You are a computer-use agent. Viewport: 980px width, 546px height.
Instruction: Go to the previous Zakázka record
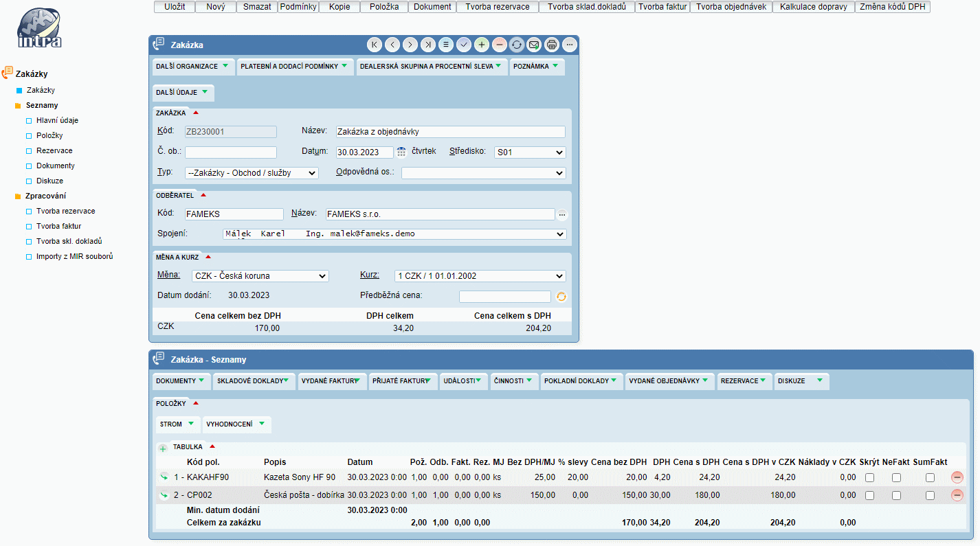[x=392, y=45]
